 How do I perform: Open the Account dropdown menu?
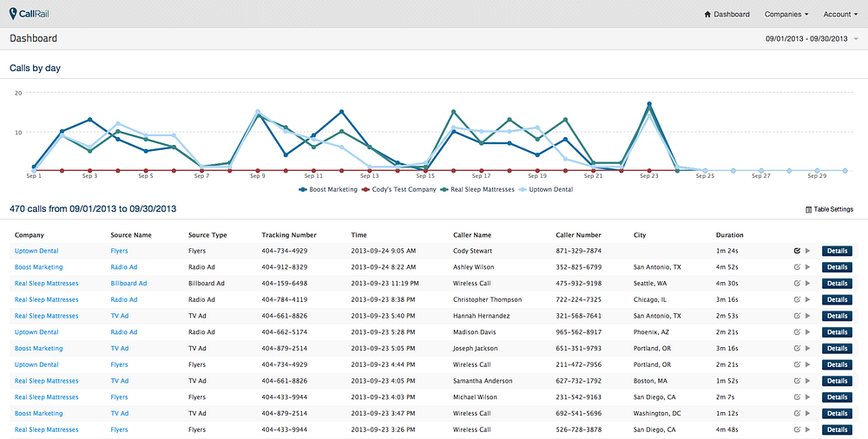point(839,15)
